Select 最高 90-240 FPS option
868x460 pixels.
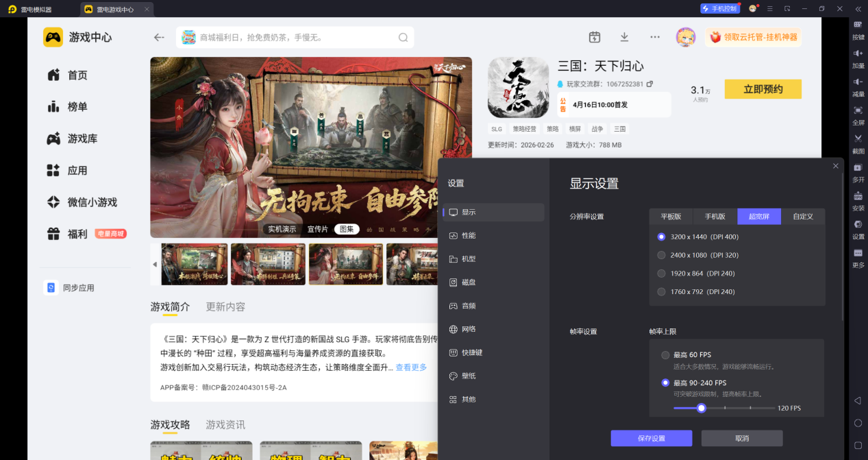pos(693,383)
